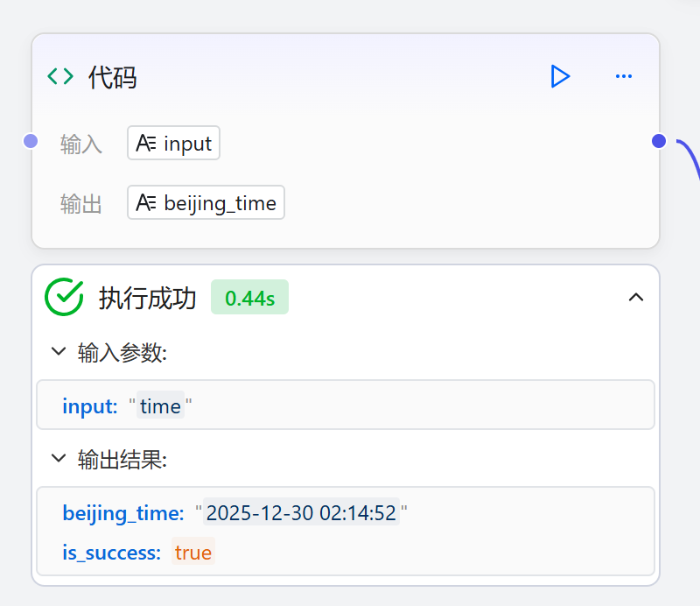Run the 代码 node with play icon

click(x=560, y=76)
